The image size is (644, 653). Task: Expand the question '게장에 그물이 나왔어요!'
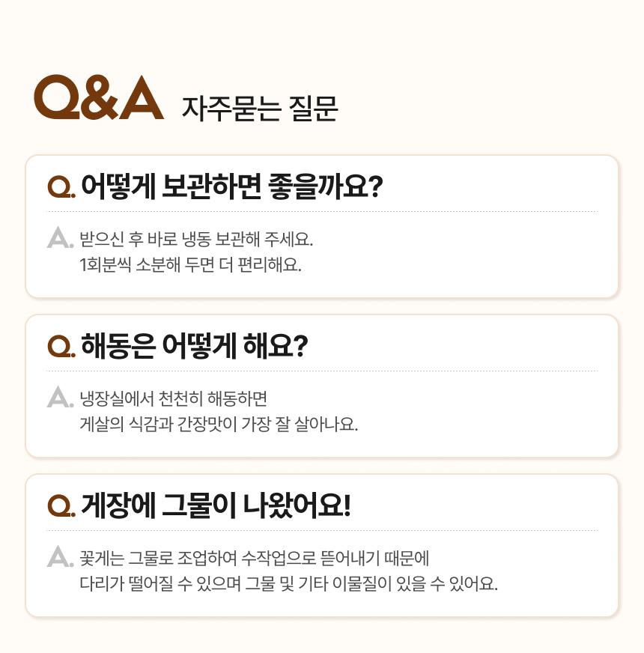click(x=216, y=505)
